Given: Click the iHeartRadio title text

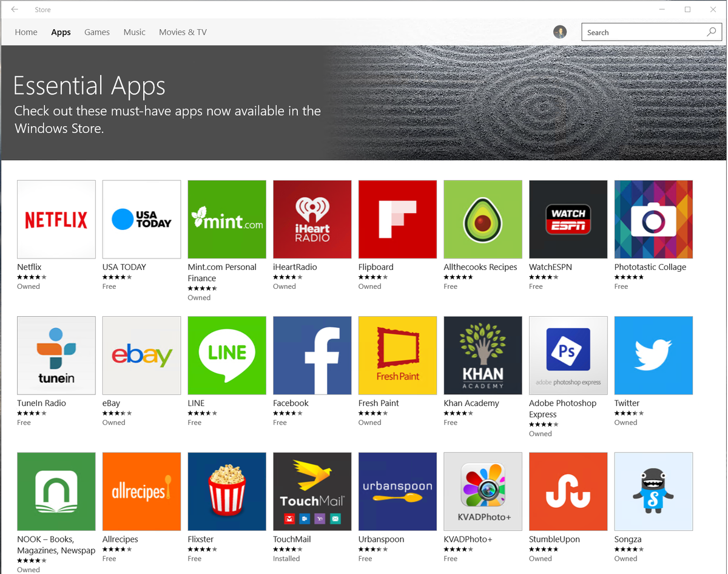Looking at the screenshot, I should click(x=295, y=267).
